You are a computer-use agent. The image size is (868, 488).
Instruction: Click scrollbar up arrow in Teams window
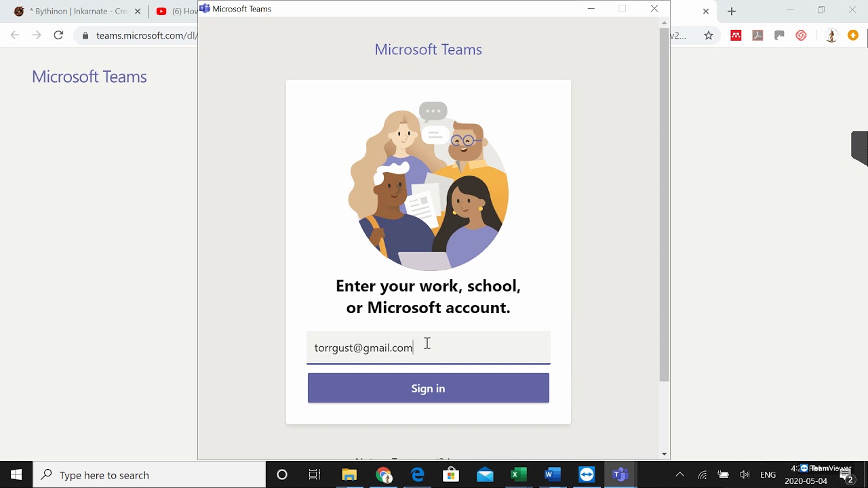click(x=664, y=23)
